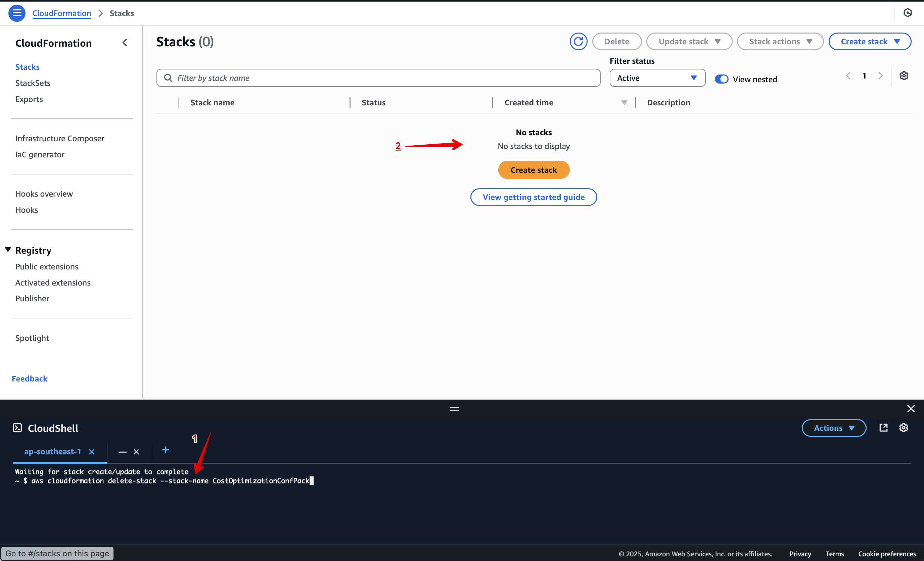
Task: Open the AWS services hamburger menu
Action: 16,13
